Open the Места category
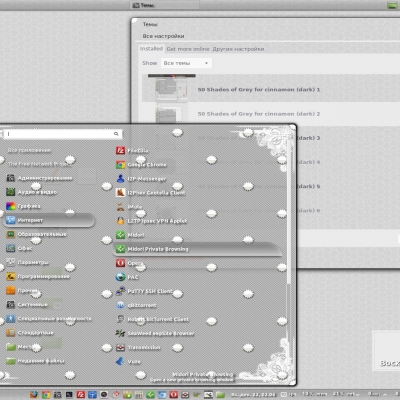 (x=20, y=347)
